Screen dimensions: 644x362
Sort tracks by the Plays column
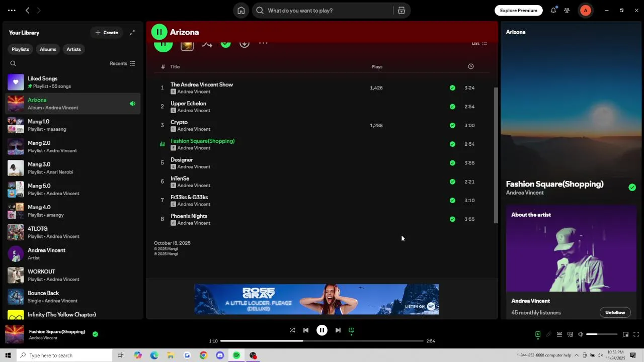pos(377,67)
